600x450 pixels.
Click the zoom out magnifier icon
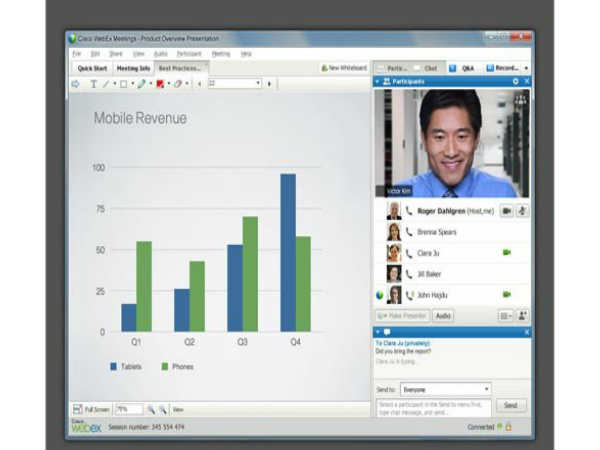coord(163,410)
